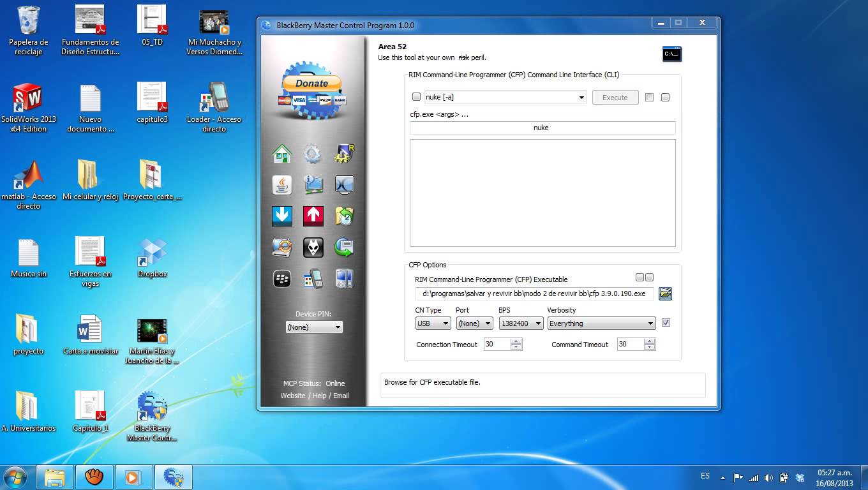Open the Home (green house) sidebar icon
The width and height of the screenshot is (868, 490).
tap(282, 154)
